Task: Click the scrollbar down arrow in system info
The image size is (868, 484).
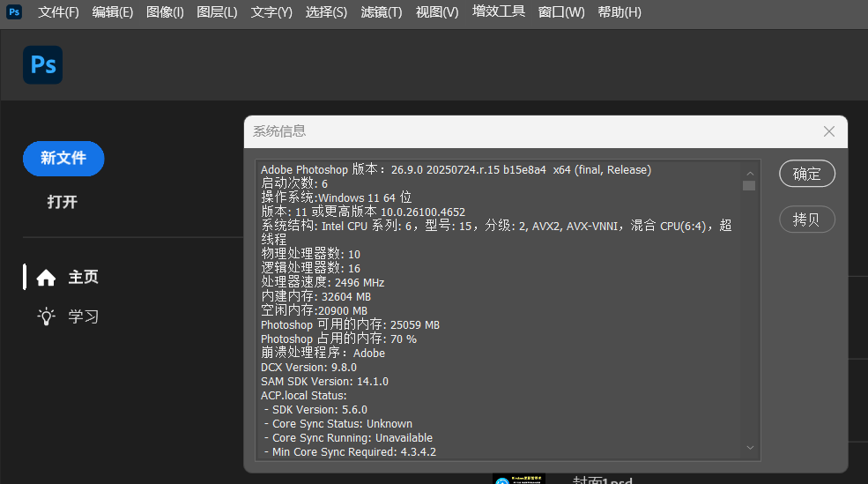Action: point(750,448)
